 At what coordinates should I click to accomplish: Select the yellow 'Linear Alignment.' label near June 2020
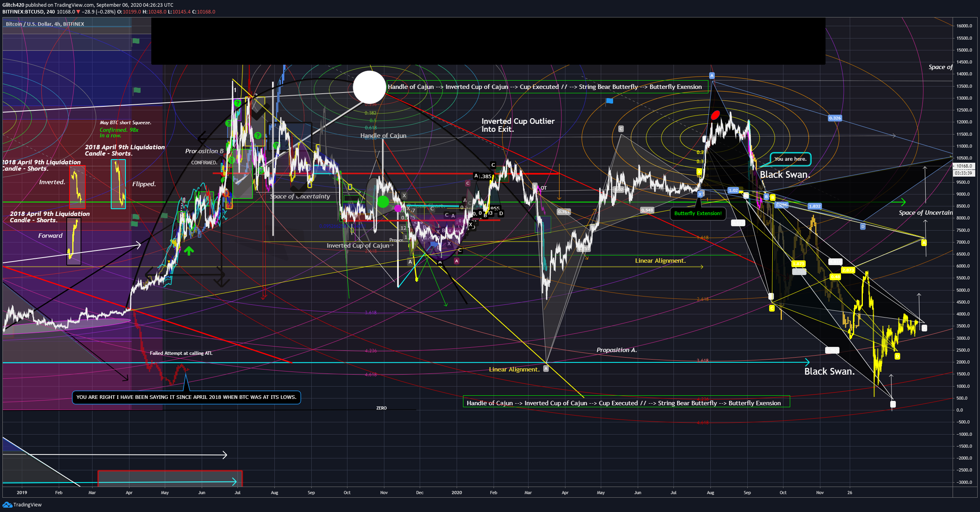(660, 260)
